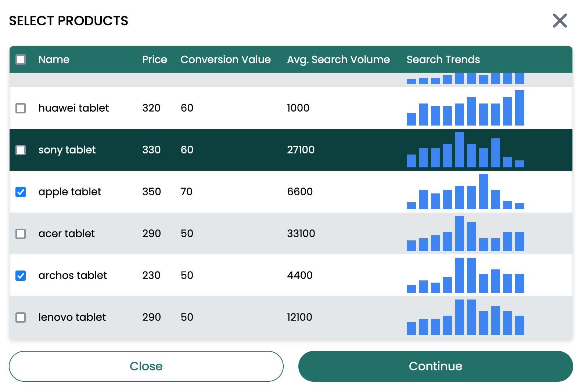582x392 pixels.
Task: Select the sony tablet name
Action: (x=67, y=150)
